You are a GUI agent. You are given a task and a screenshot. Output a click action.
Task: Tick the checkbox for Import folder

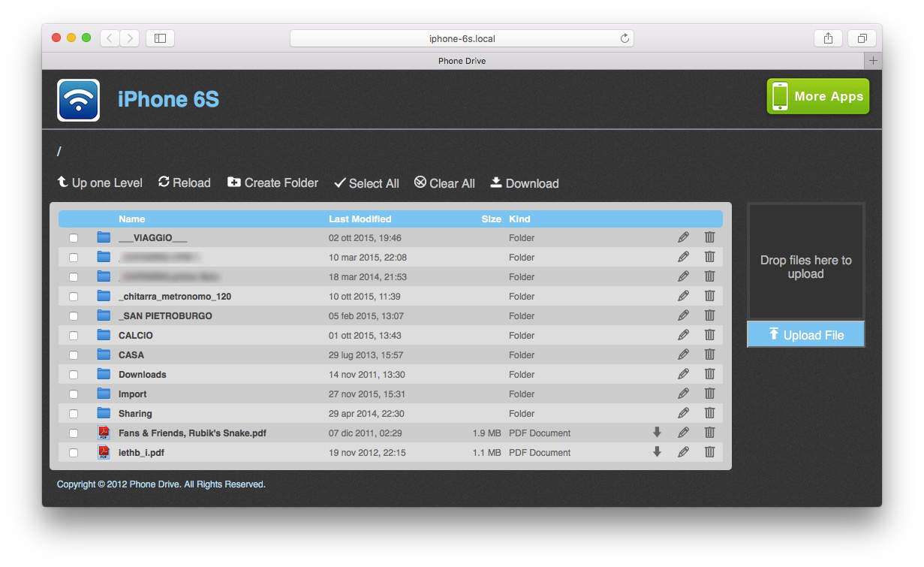74,394
